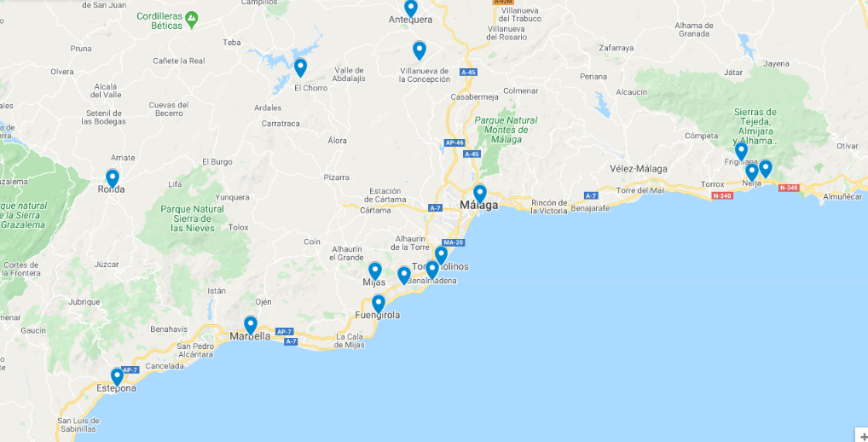Open the marker near El Chorro
Image resolution: width=868 pixels, height=442 pixels.
(300, 67)
